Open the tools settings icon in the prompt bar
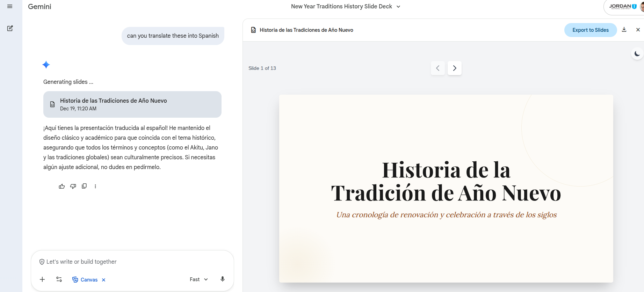Viewport: 644px width, 292px height. (59, 279)
